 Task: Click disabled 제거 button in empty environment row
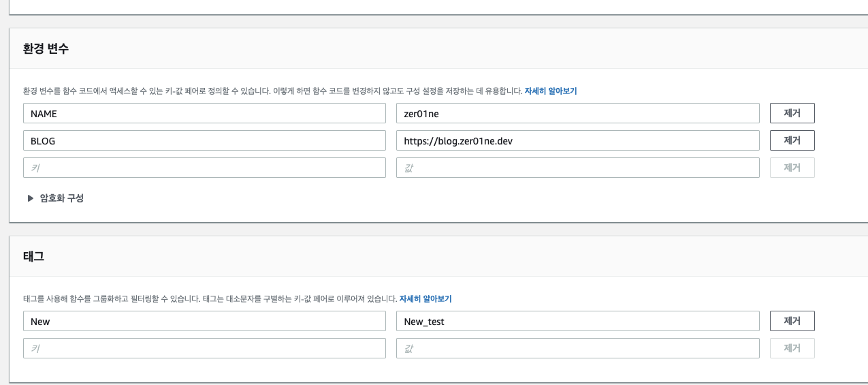tap(792, 168)
